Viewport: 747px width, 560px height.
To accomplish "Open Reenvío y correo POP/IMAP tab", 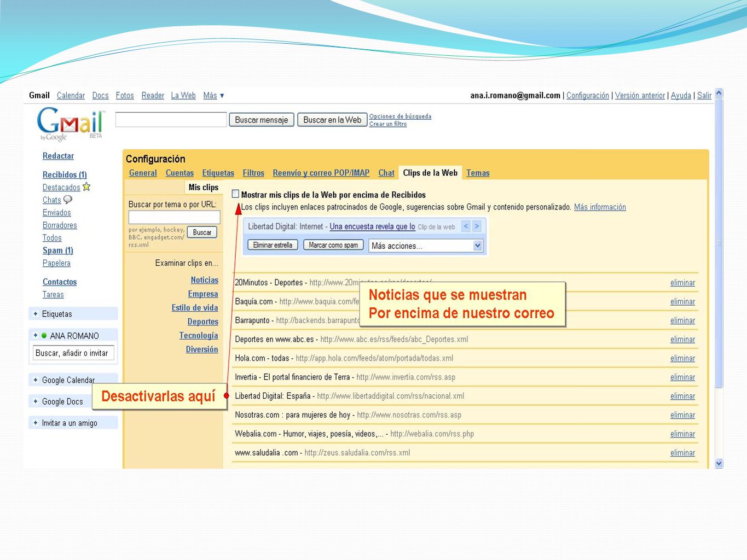I will pos(321,173).
